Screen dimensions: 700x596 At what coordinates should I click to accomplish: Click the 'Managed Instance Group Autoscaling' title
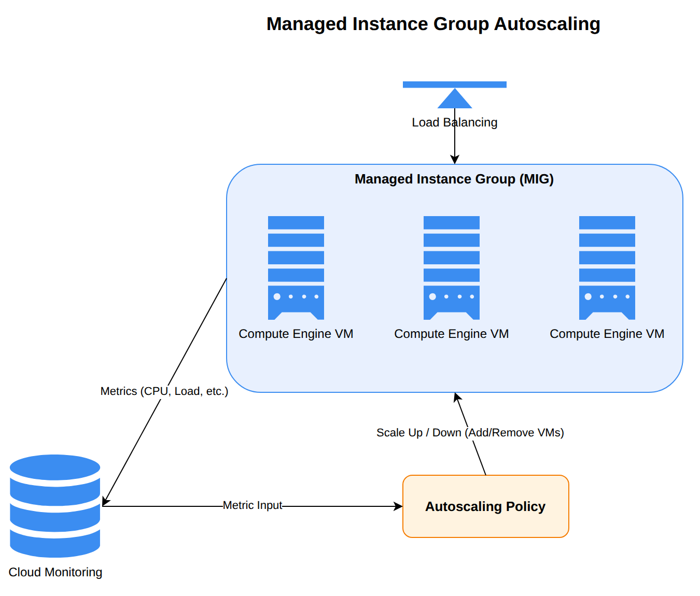click(x=433, y=24)
